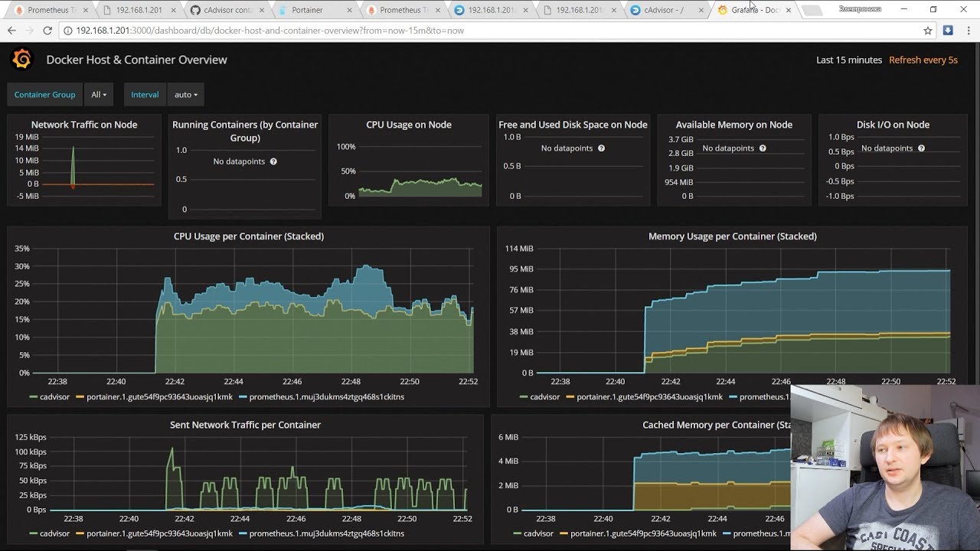
Task: Open Available Memory on Node panel title
Action: pos(733,125)
